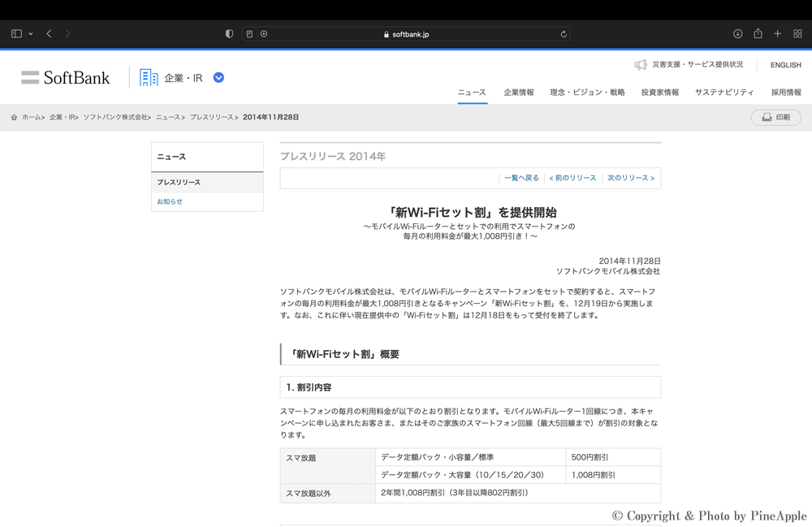Open the 投資家情報 menu item
This screenshot has width=812, height=527.
click(660, 93)
